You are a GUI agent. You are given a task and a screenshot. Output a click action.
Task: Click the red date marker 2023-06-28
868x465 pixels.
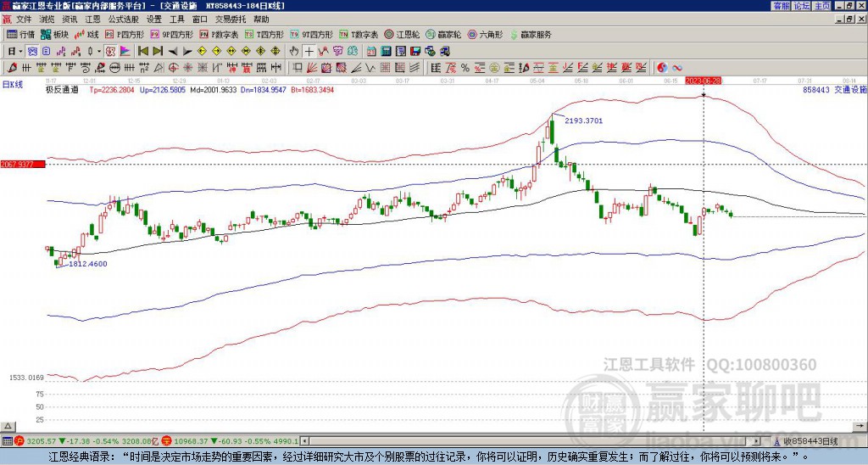click(x=703, y=81)
